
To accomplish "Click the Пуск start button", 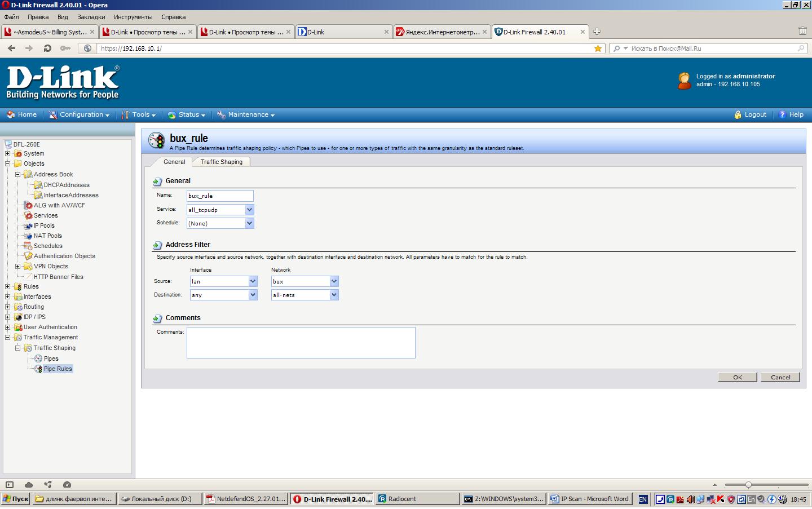I will 16,499.
